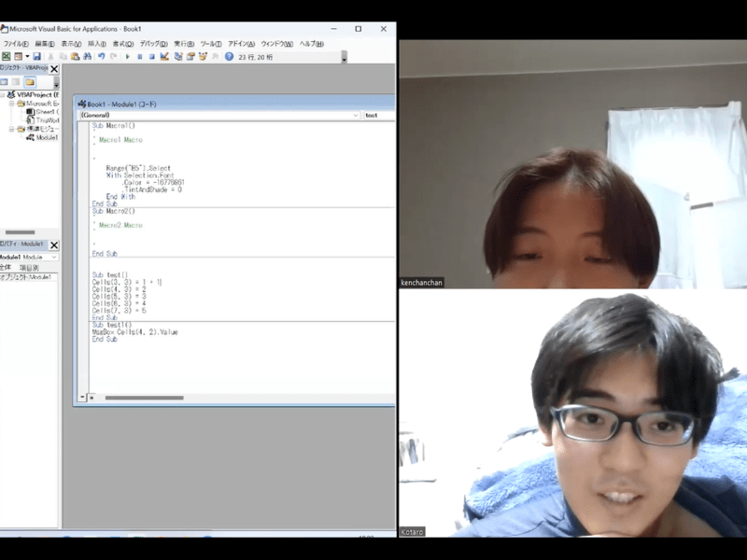Open the (General) object dropdown
This screenshot has height=560, width=747.
click(x=219, y=115)
